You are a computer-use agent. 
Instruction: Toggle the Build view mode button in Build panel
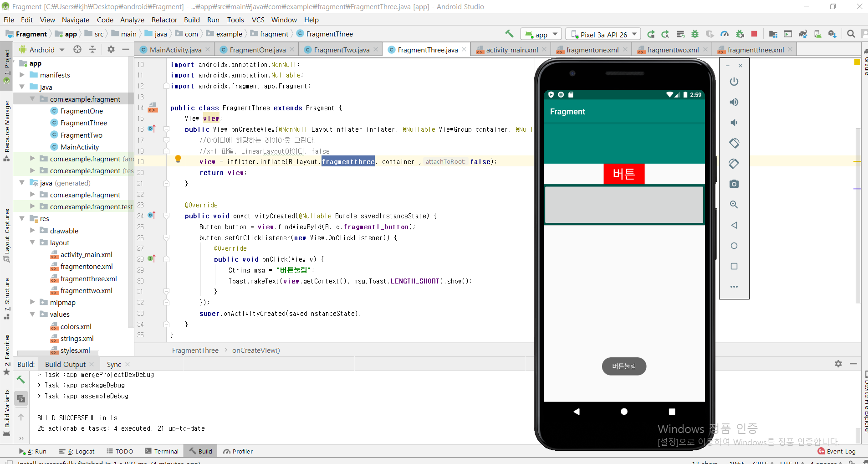click(21, 399)
